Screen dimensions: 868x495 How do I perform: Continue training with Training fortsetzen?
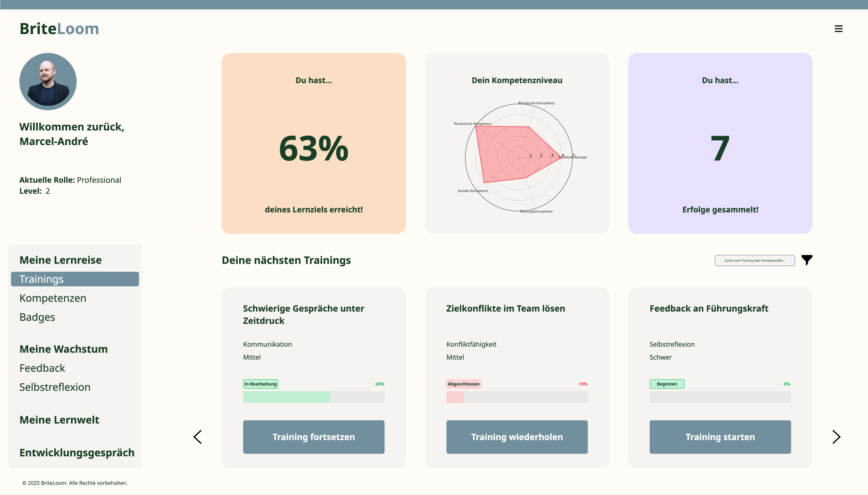[313, 437]
